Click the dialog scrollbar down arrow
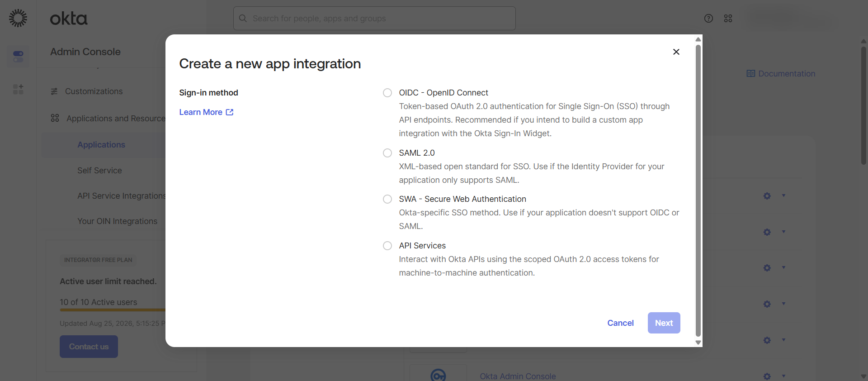The image size is (868, 381). click(698, 343)
